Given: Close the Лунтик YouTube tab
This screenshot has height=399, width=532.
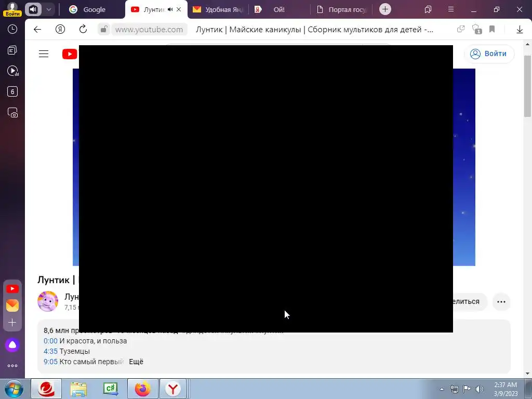Looking at the screenshot, I should coord(179,9).
